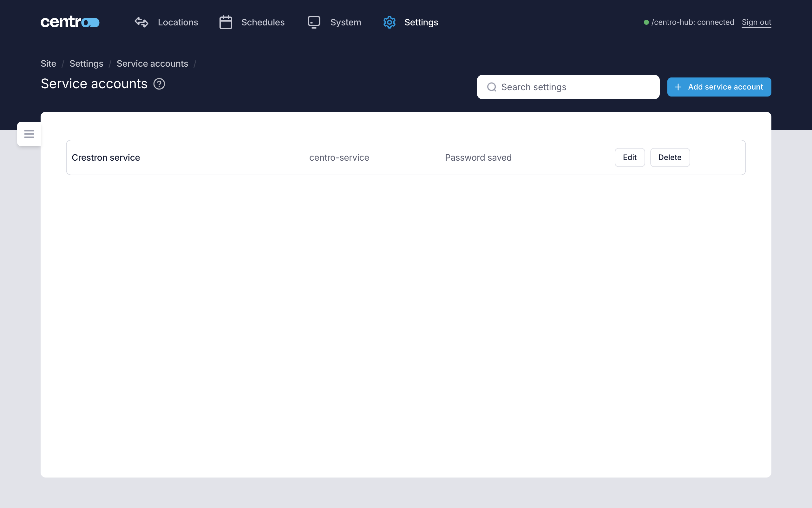The width and height of the screenshot is (812, 508).
Task: Open the hamburger side menu
Action: (x=29, y=134)
